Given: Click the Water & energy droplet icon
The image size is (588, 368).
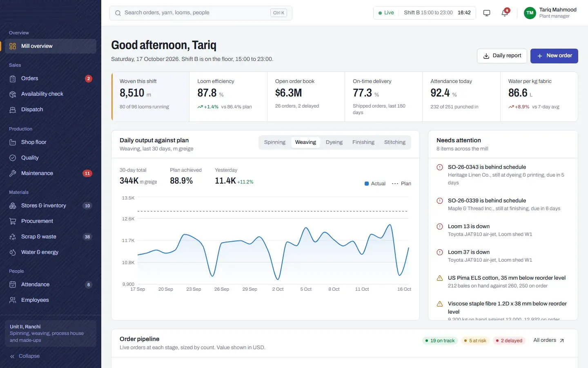Looking at the screenshot, I should click(13, 252).
